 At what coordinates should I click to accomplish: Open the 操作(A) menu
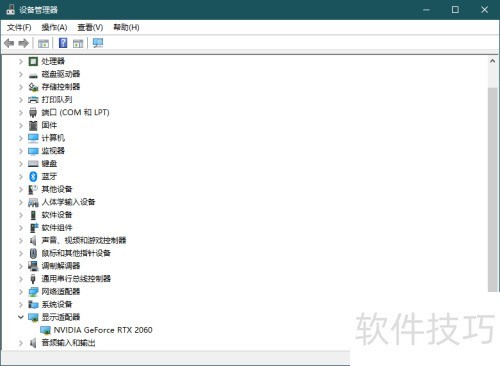pos(54,27)
